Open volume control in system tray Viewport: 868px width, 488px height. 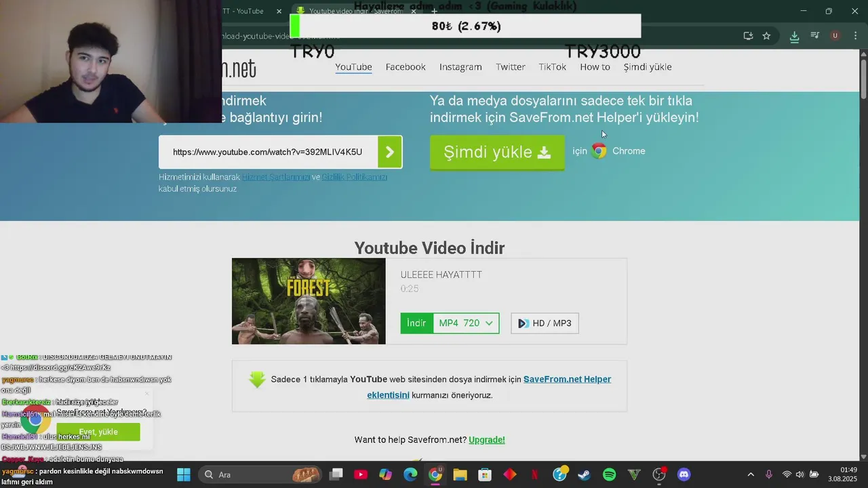[800, 474]
